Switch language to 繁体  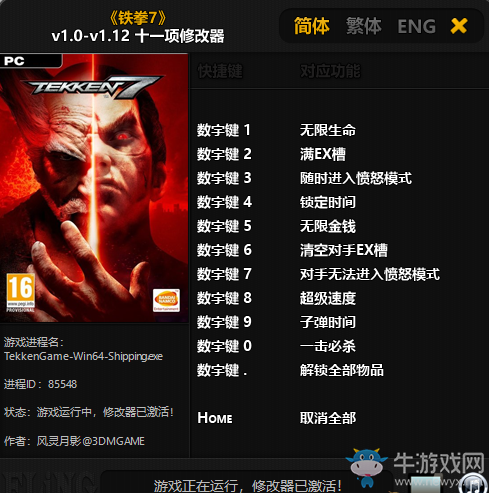pyautogui.click(x=364, y=26)
